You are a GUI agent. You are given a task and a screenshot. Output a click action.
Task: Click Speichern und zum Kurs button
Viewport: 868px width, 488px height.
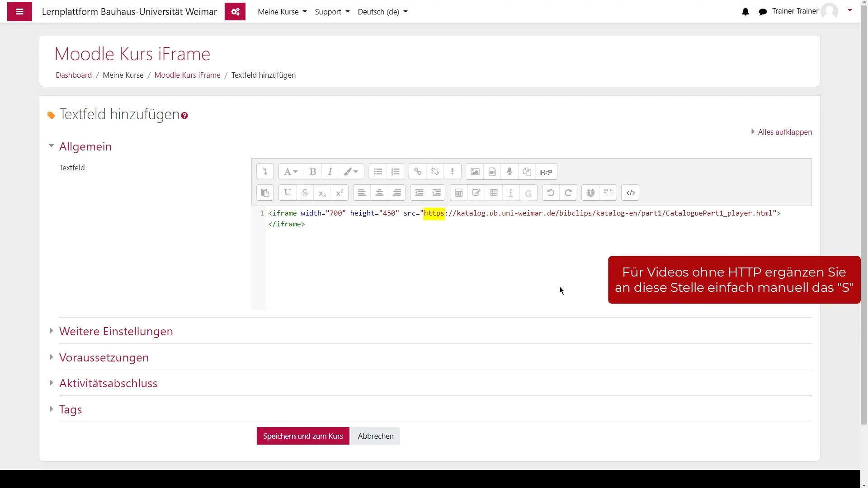pyautogui.click(x=303, y=436)
